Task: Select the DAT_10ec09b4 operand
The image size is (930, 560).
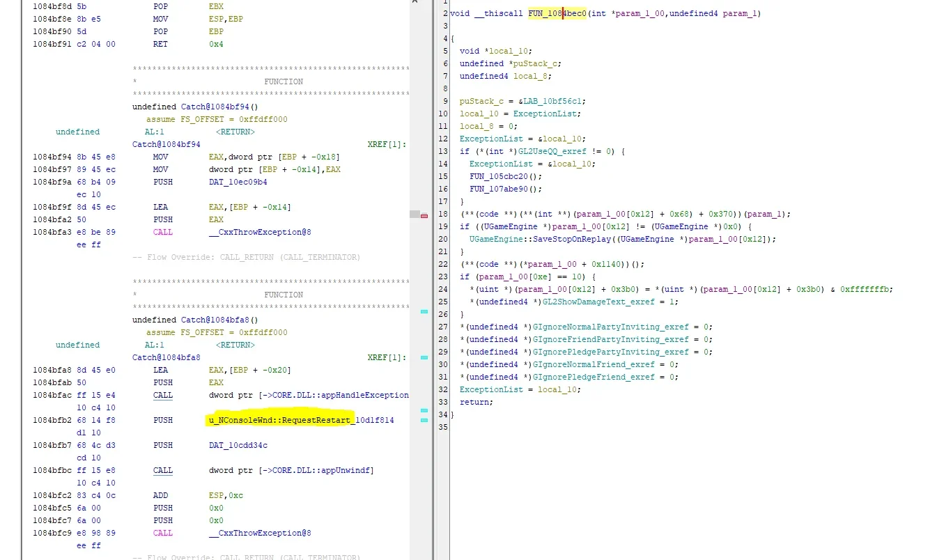Action: pos(238,182)
